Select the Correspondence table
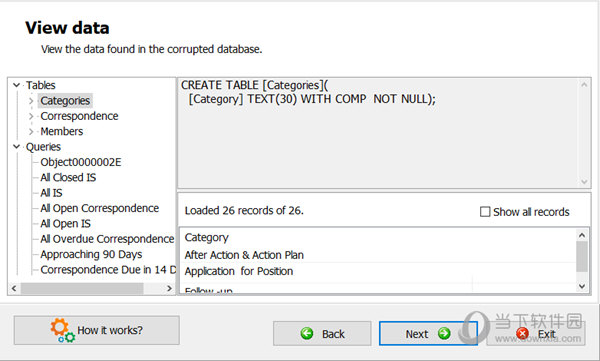 click(79, 116)
